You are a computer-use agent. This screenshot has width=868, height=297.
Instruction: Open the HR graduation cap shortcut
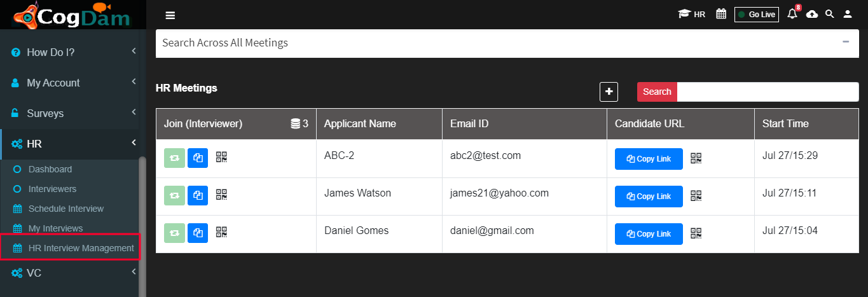point(691,14)
